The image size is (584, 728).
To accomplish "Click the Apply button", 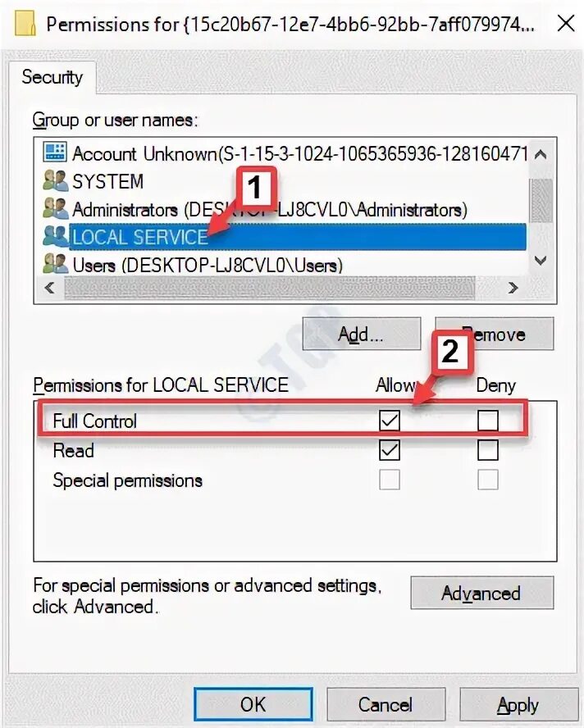I will coord(518,705).
